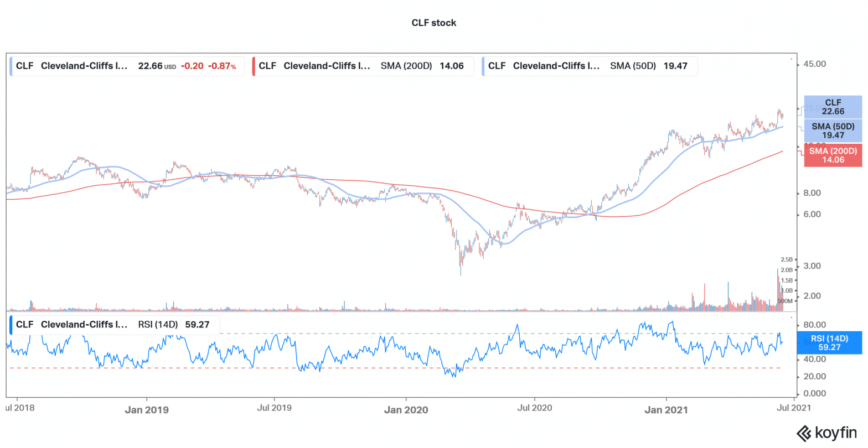Click the "Jul 2021" date label
The height and width of the screenshot is (448, 868).
pyautogui.click(x=794, y=408)
